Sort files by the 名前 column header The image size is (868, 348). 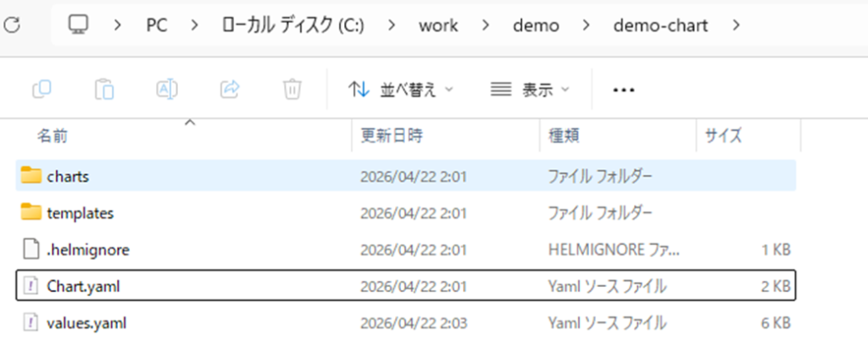(53, 135)
